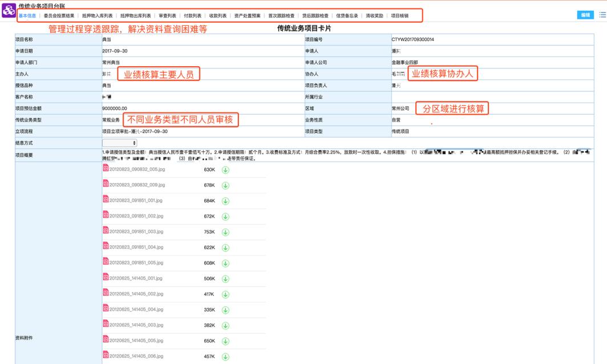
Task: Download file 20120823_091851_004.jpg via green arrow
Action: click(225, 248)
